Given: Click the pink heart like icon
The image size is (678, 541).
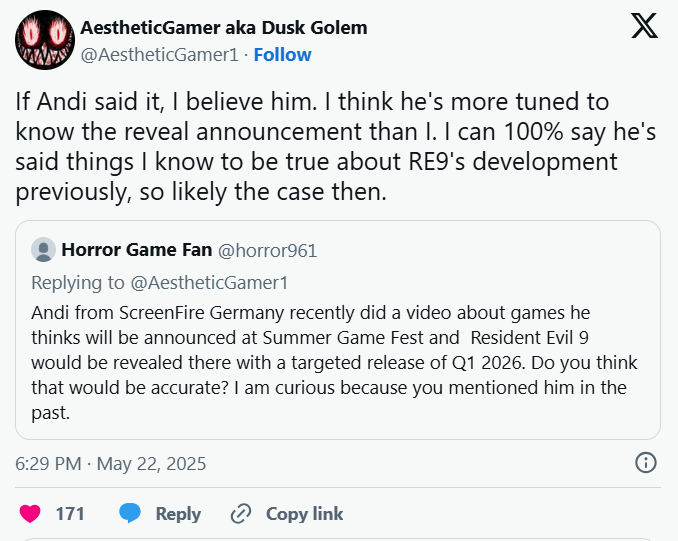Looking at the screenshot, I should pyautogui.click(x=30, y=514).
